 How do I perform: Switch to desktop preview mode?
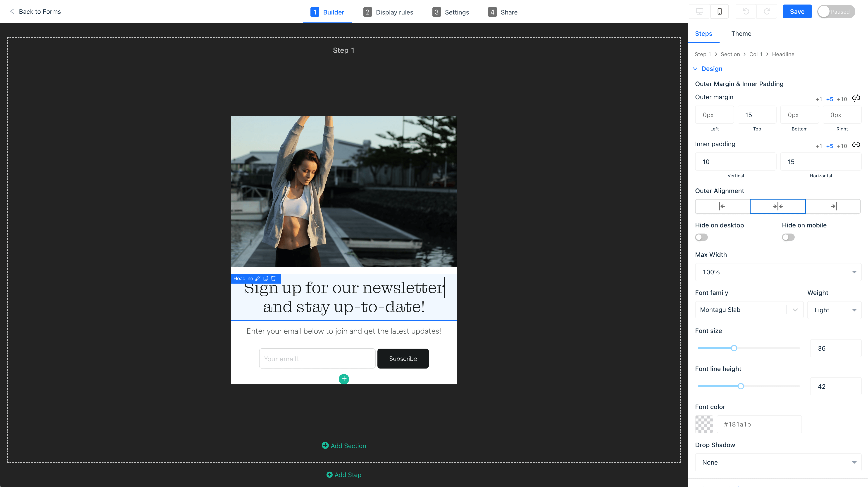(699, 11)
